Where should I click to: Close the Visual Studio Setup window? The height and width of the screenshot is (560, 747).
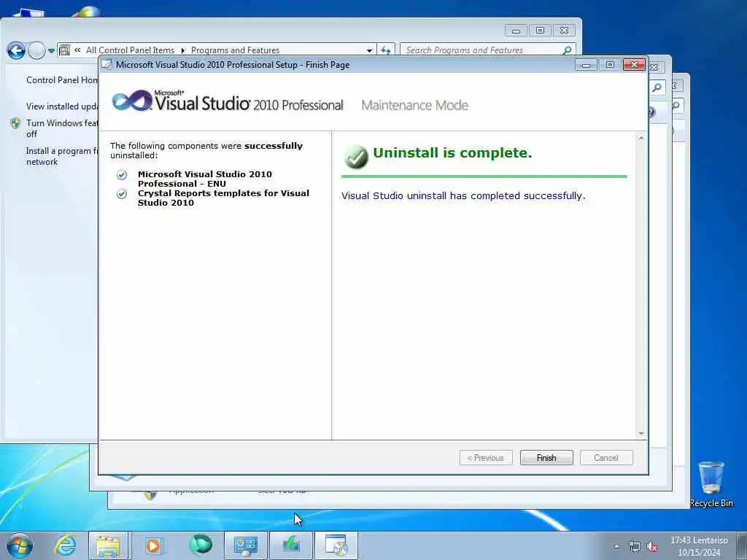[634, 65]
